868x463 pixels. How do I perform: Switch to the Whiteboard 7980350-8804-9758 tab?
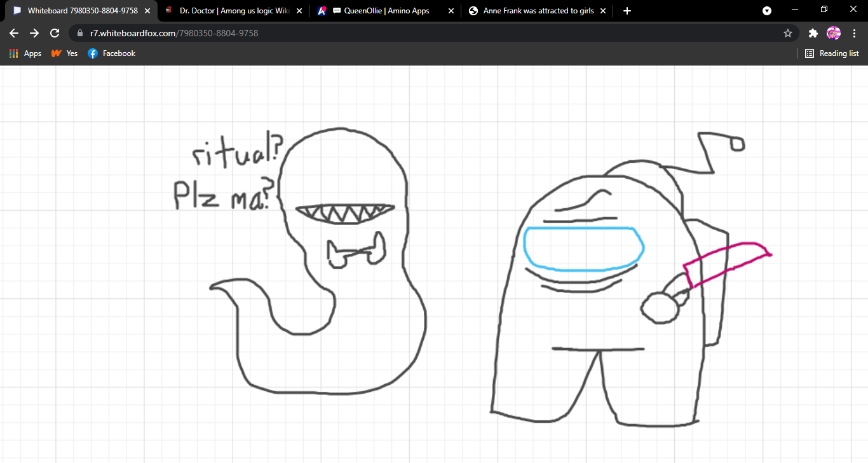[78, 11]
